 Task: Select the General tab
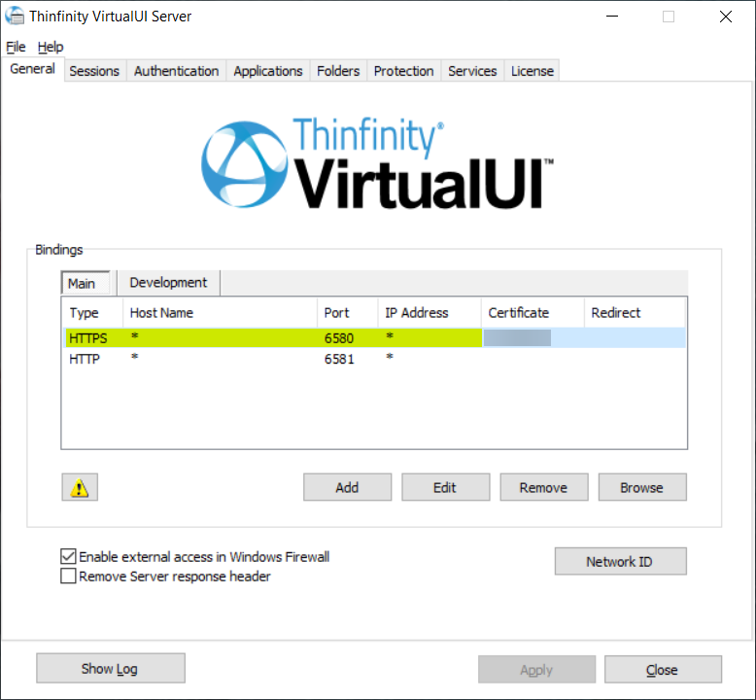32,69
